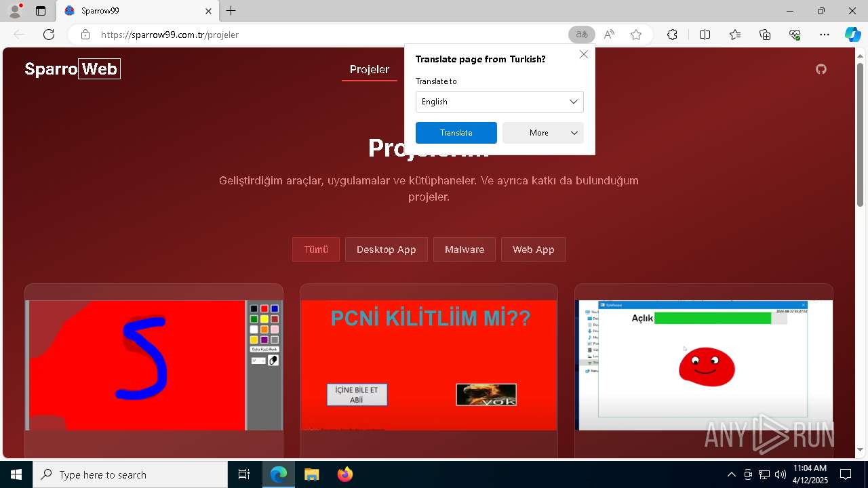868x488 pixels.
Task: Go back to previous page
Action: tap(19, 35)
